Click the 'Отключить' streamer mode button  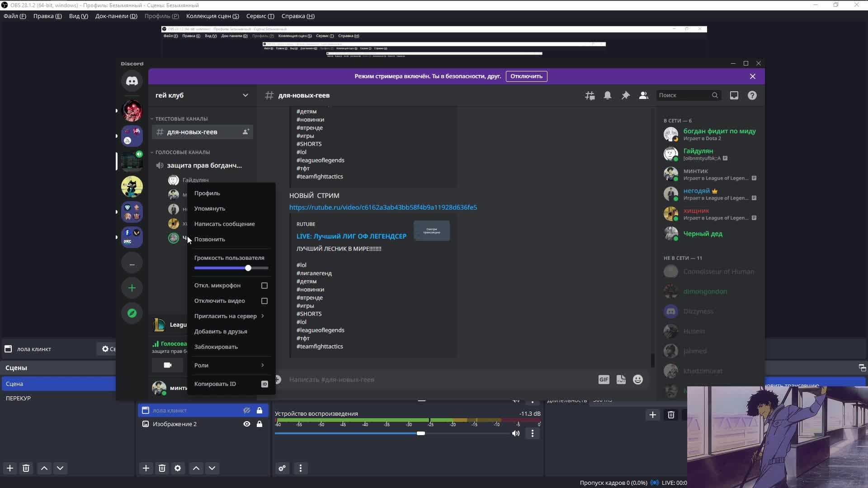pos(526,76)
